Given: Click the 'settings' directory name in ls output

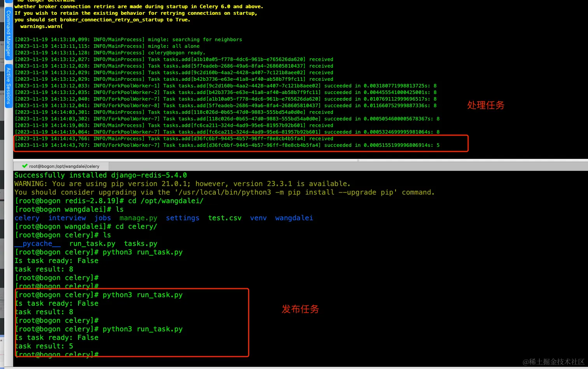Looking at the screenshot, I should coord(182,218).
